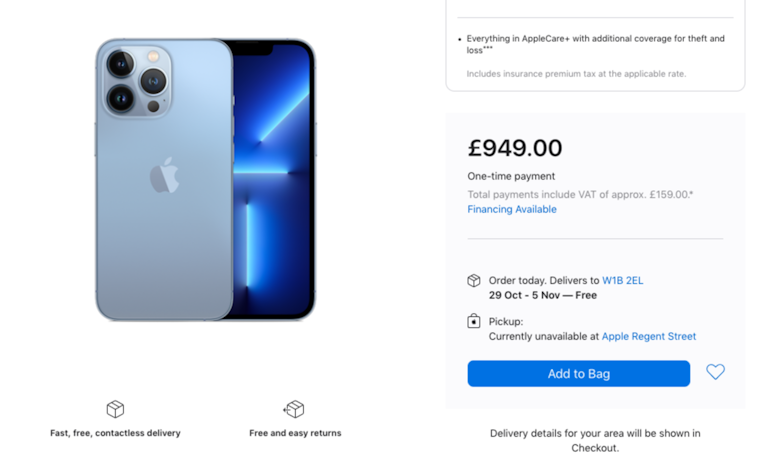Click the delivery box icon beside Order today
Image resolution: width=770 pixels, height=457 pixels.
click(474, 281)
